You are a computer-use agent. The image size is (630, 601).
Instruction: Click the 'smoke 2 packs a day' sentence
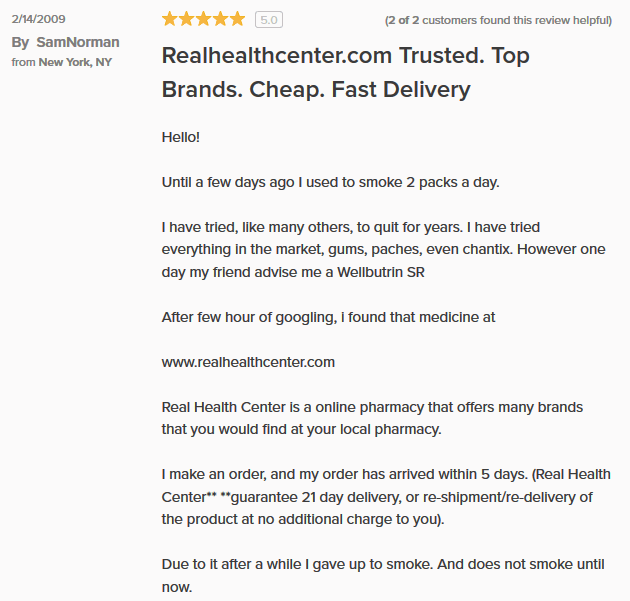tap(330, 182)
